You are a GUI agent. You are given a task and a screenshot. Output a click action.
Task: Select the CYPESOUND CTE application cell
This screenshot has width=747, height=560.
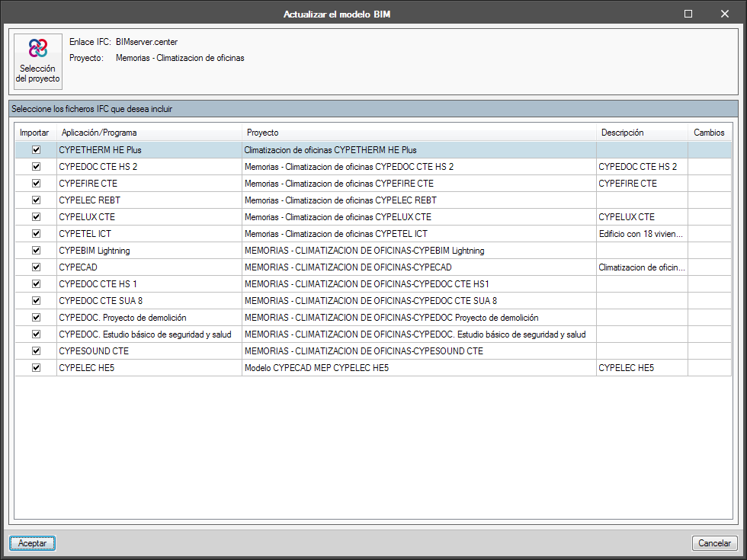coord(149,351)
